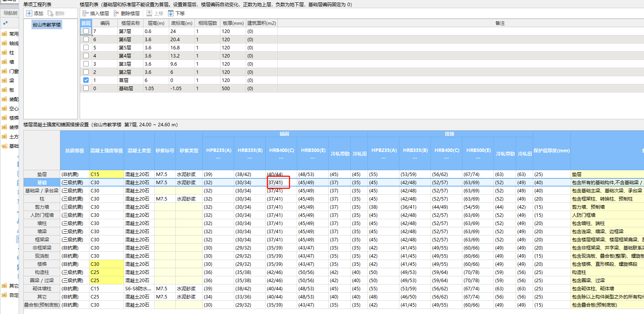Open the ... under 搭接 HRB400(C)
The width and height of the screenshot is (644, 314).
click(x=446, y=159)
